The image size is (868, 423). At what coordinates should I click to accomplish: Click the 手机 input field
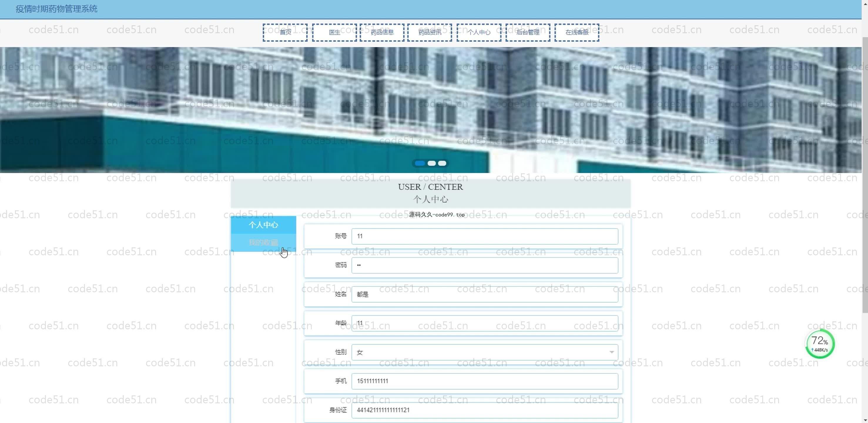coord(485,381)
